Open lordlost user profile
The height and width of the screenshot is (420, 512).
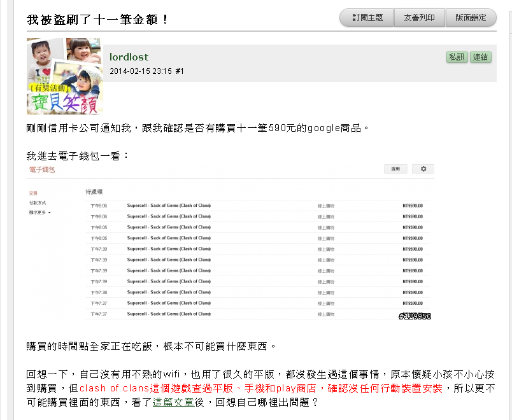[x=129, y=57]
